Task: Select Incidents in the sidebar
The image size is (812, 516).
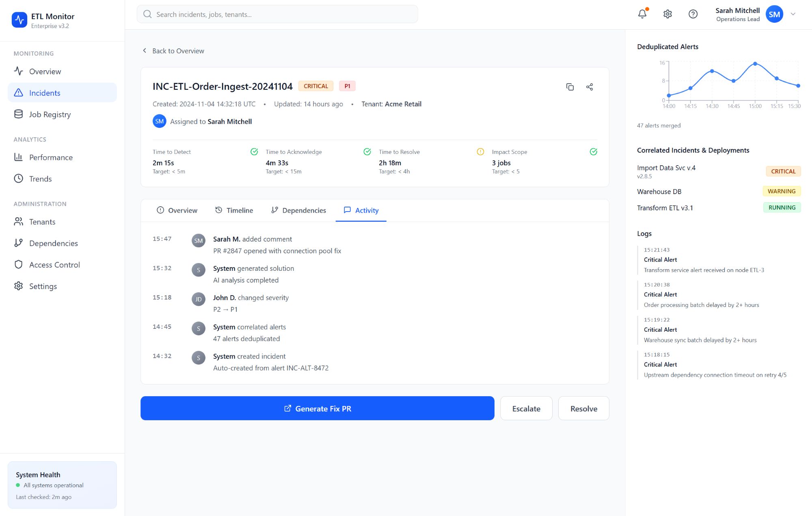Action: pos(62,93)
